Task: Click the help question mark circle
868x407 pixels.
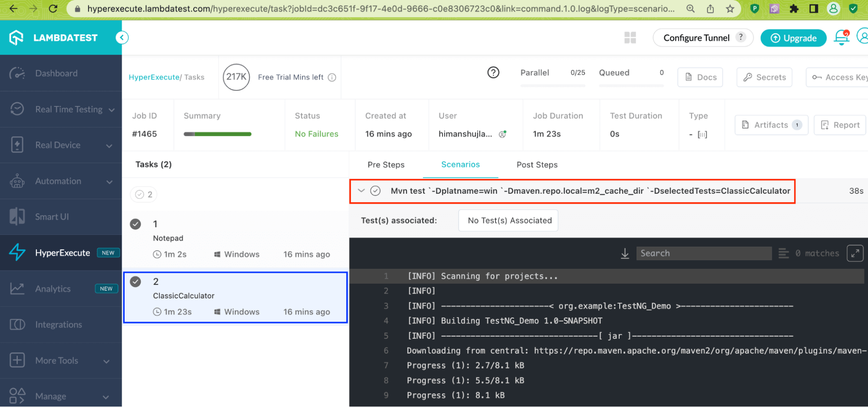Action: pos(493,73)
